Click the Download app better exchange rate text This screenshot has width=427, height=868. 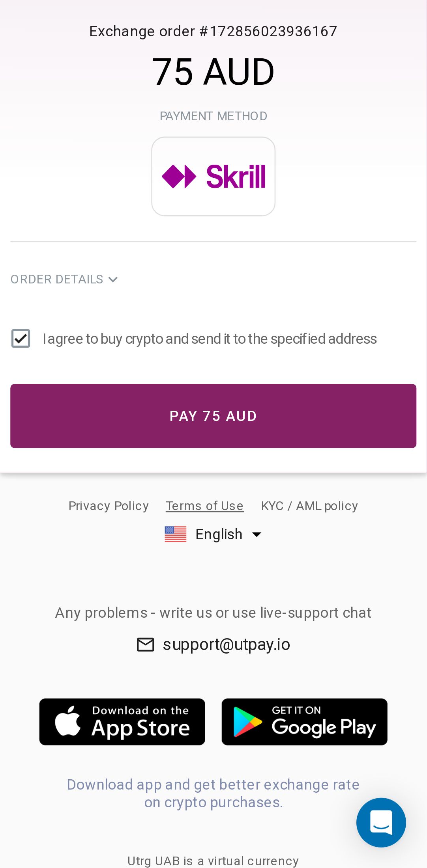(213, 793)
